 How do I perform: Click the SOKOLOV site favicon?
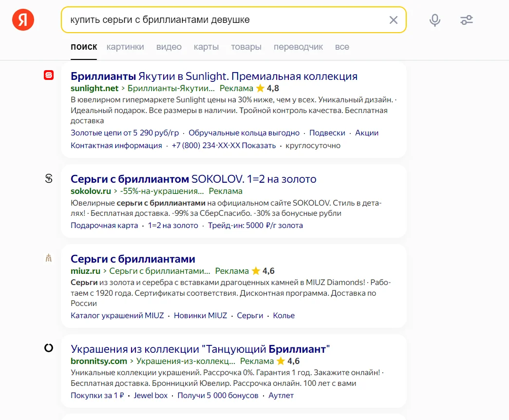pos(48,178)
